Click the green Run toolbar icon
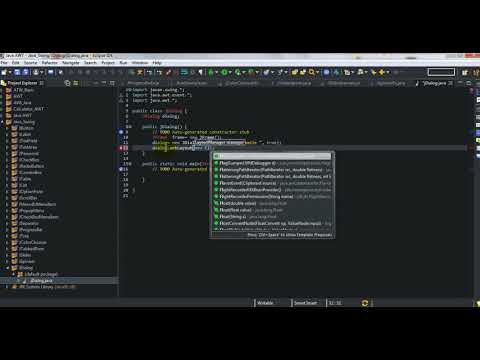 pyautogui.click(x=224, y=72)
